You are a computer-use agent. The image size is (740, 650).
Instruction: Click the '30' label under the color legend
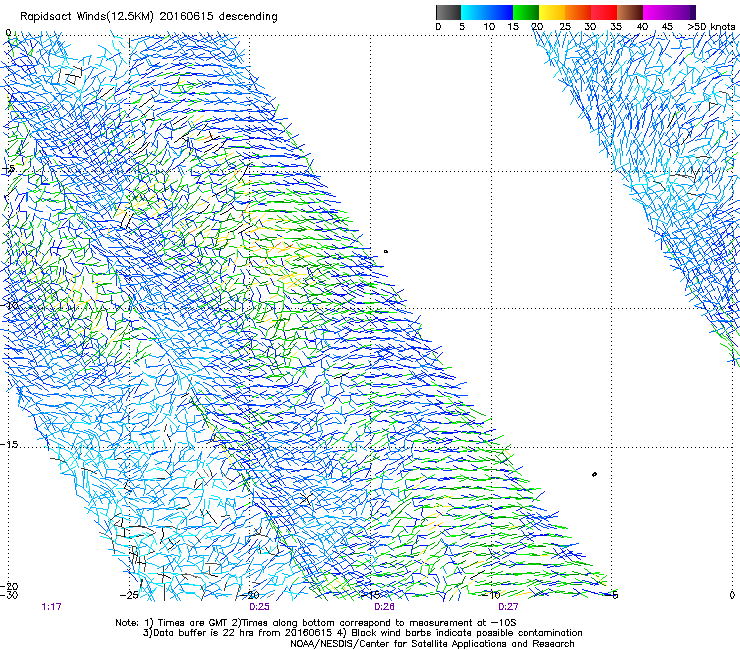[590, 27]
